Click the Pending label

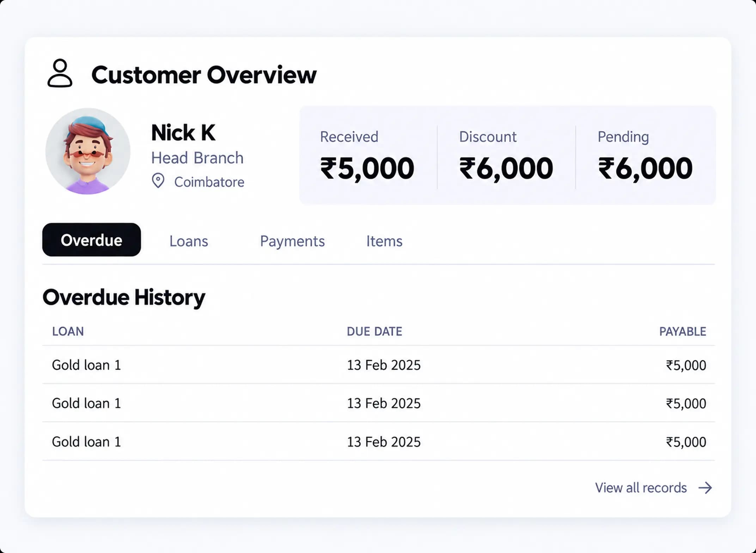point(623,137)
